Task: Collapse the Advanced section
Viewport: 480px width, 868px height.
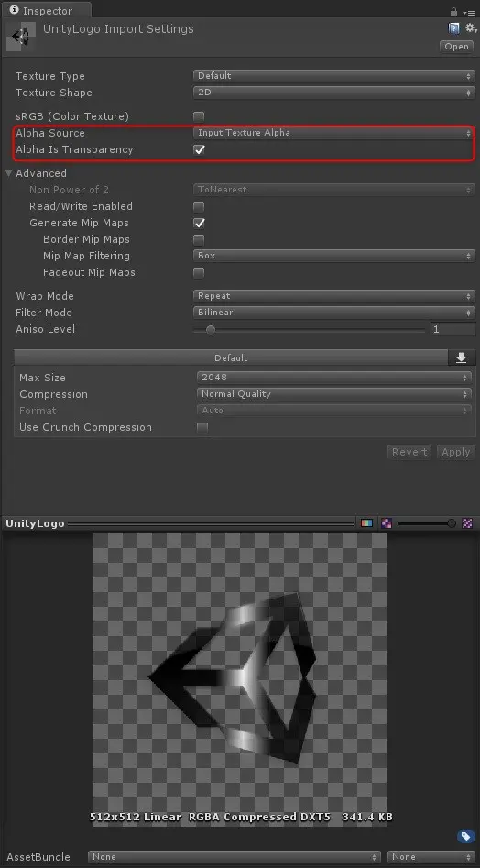Action: pos(9,173)
